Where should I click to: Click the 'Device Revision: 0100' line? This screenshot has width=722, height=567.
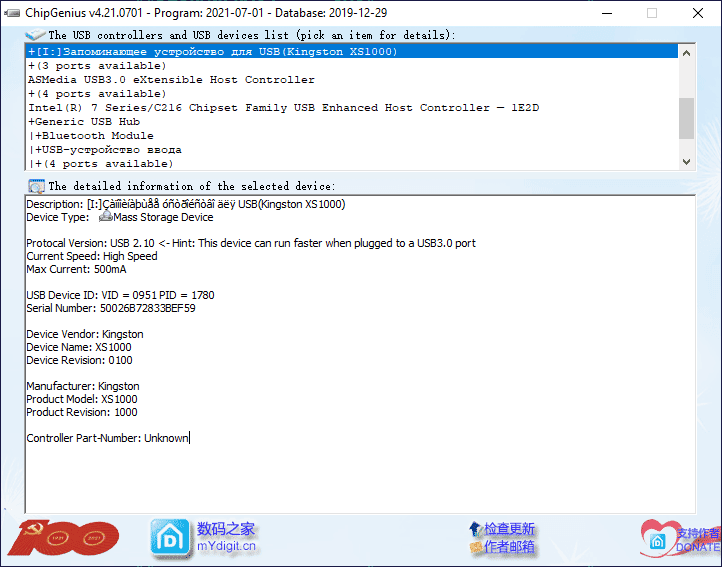click(79, 360)
